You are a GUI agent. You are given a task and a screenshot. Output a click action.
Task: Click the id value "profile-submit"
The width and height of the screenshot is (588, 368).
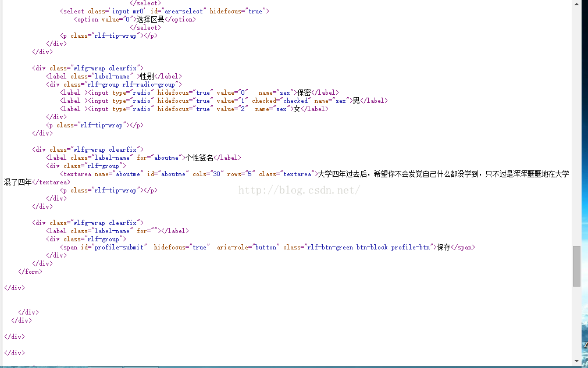pos(119,247)
